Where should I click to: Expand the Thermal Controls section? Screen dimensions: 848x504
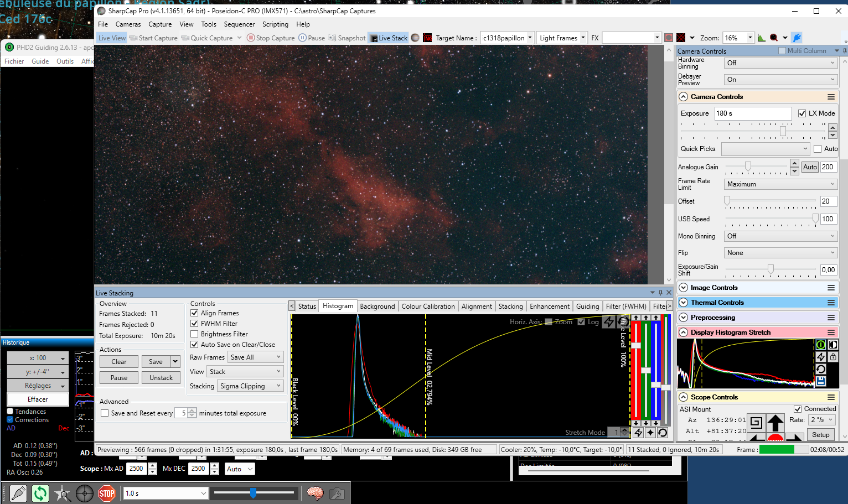tap(684, 303)
